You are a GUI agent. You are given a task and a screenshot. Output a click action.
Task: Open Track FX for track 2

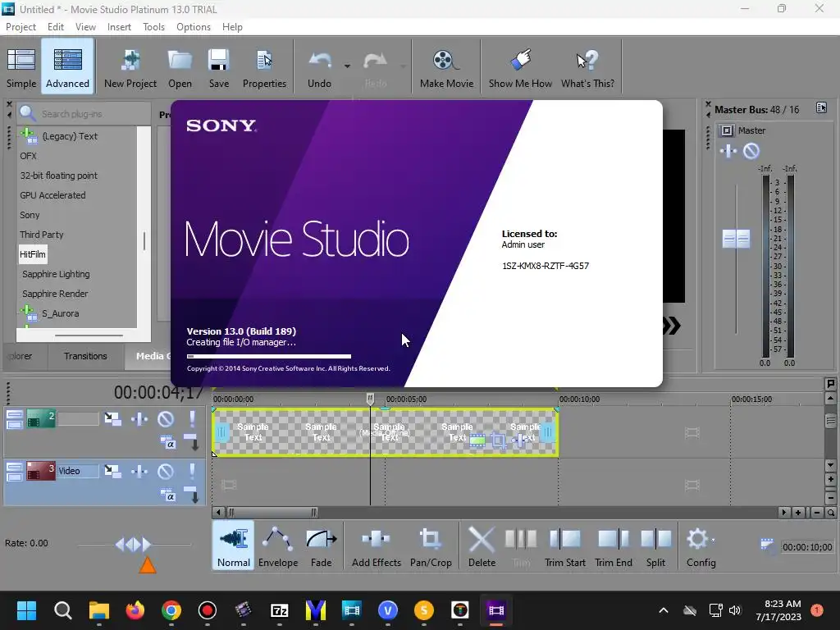139,418
